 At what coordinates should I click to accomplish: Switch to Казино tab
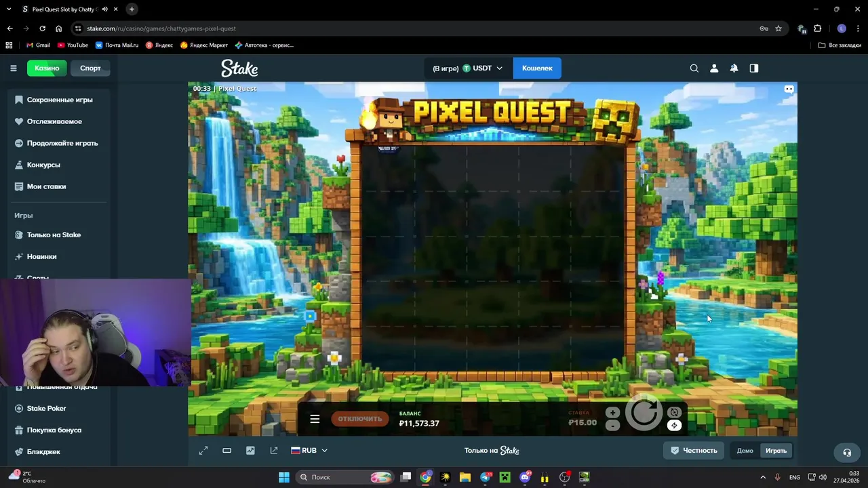47,68
